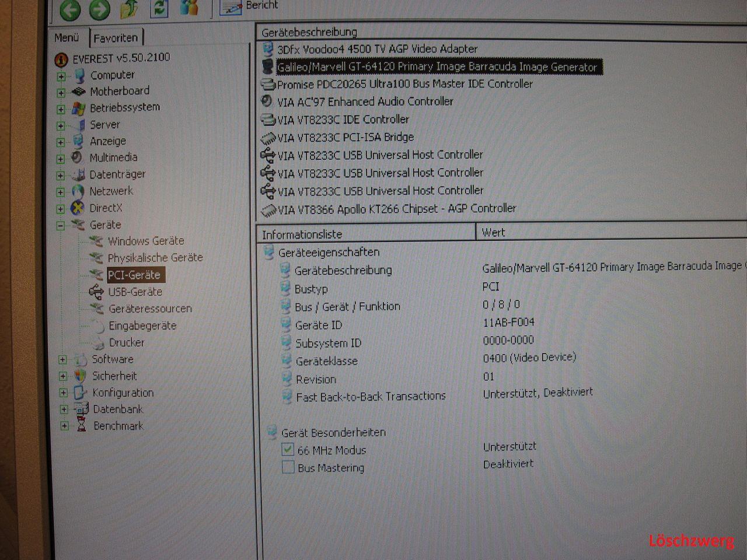Click the Motherboard chip icon
This screenshot has width=747, height=560.
pyautogui.click(x=78, y=92)
